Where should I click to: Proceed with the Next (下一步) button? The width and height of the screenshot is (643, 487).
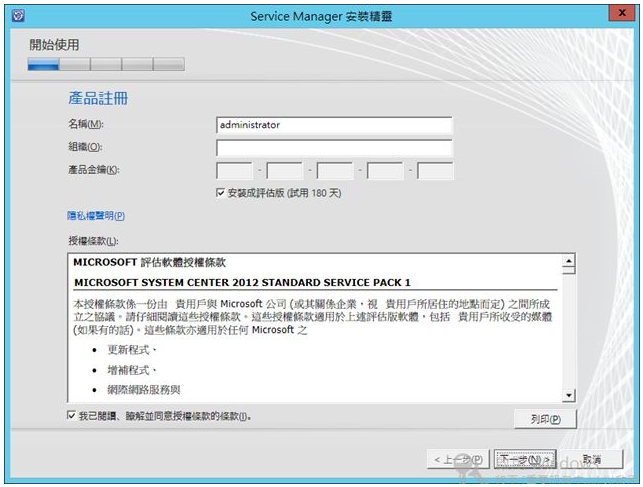pos(525,460)
